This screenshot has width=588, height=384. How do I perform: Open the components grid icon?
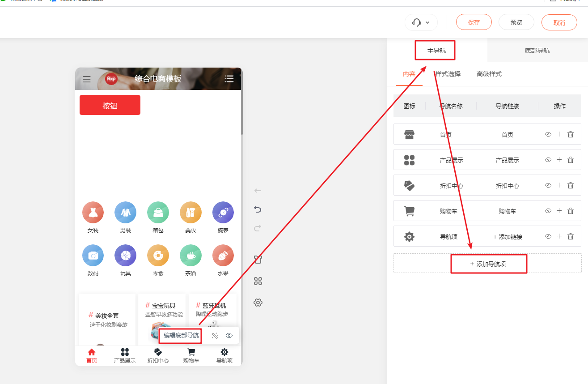coord(258,281)
